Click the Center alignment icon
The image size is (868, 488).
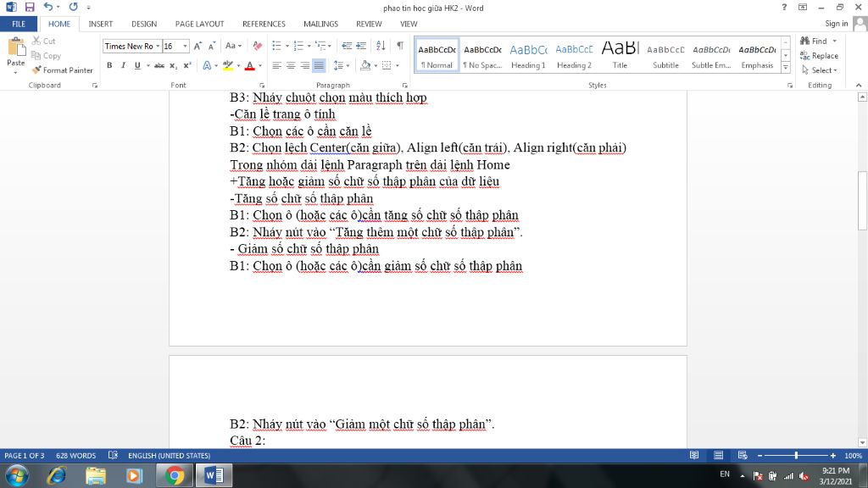[291, 65]
